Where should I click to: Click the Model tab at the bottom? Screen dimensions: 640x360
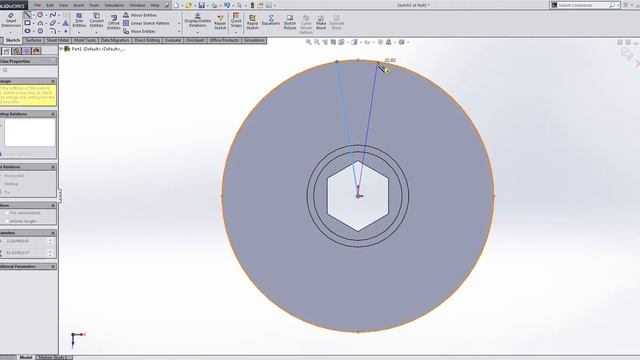point(26,357)
